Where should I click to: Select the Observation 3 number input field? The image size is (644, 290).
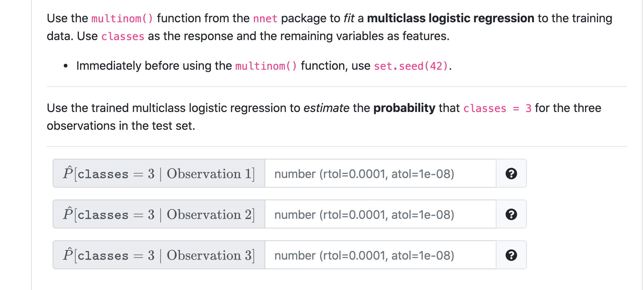380,255
